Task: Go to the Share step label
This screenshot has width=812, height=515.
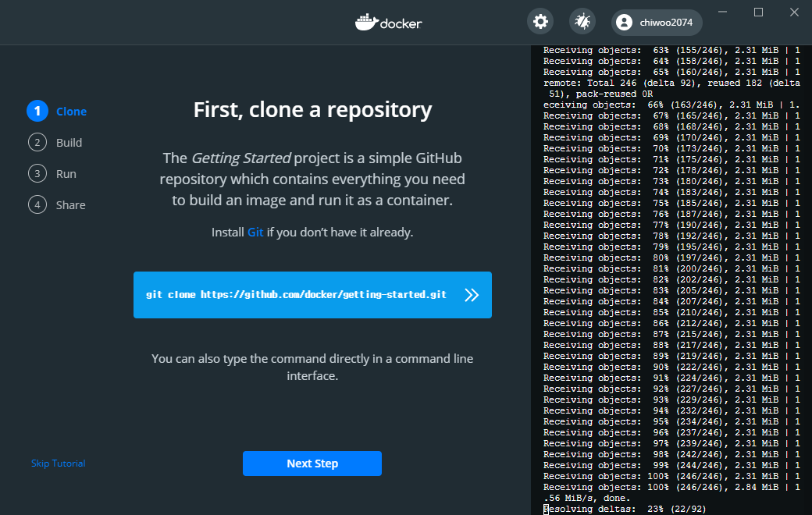Action: coord(71,205)
